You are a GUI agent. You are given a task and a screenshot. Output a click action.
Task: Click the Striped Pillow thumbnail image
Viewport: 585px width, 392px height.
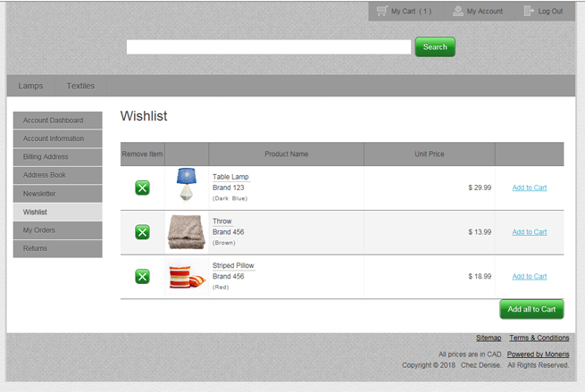187,277
